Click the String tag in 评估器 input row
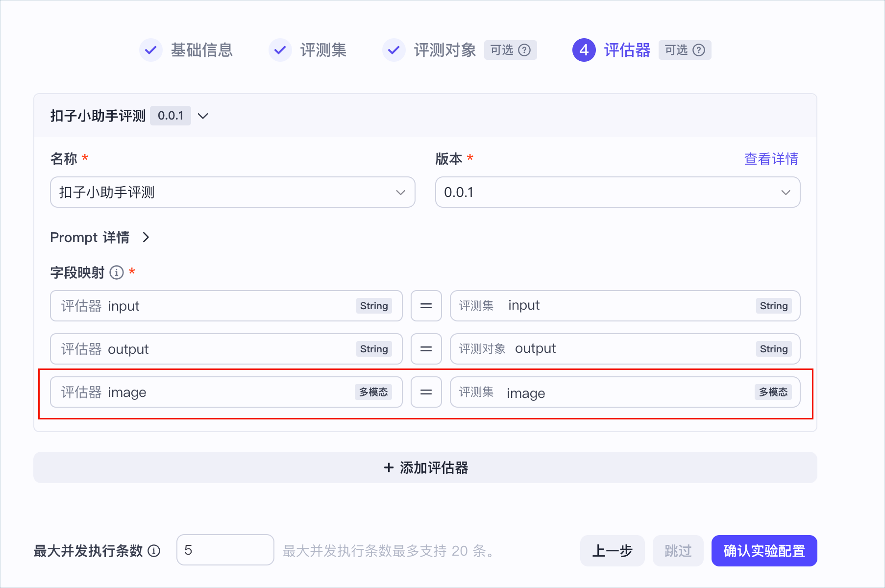Screen dimensions: 885x588 tap(374, 306)
